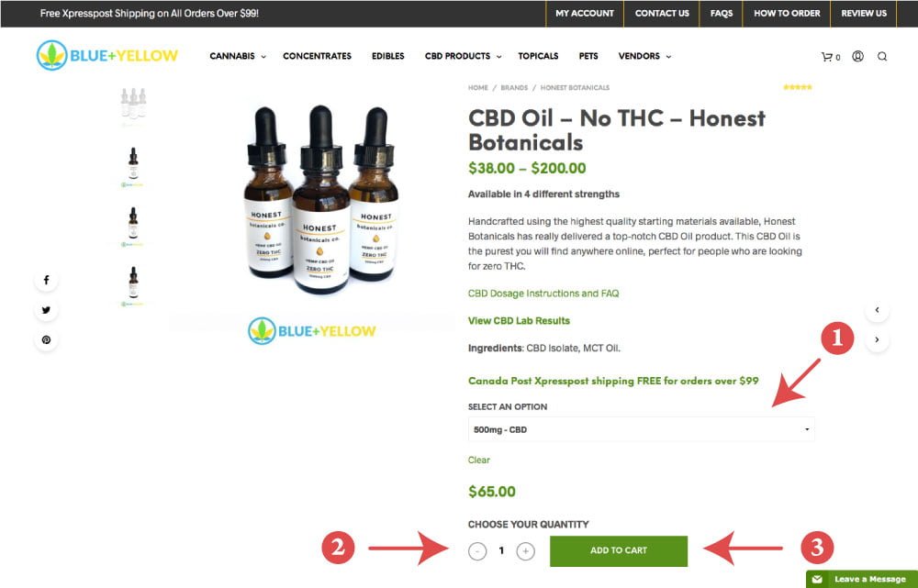The image size is (918, 588).
Task: Share the product on Facebook
Action: coord(46,281)
